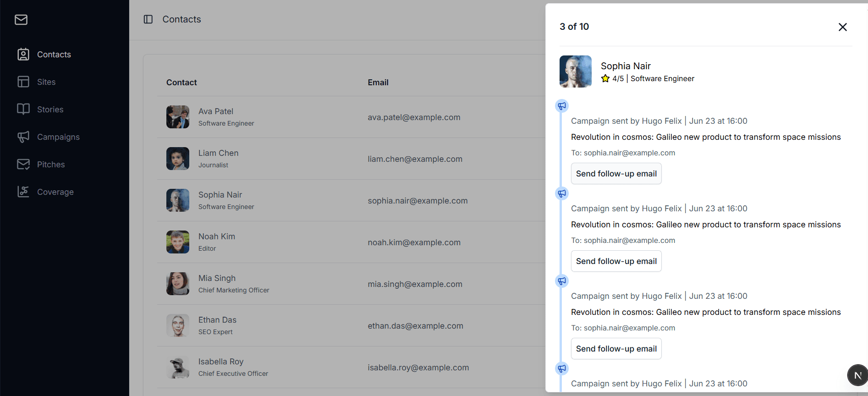This screenshot has height=396, width=868.
Task: Click the second campaign megaphone timeline icon
Action: tap(562, 193)
